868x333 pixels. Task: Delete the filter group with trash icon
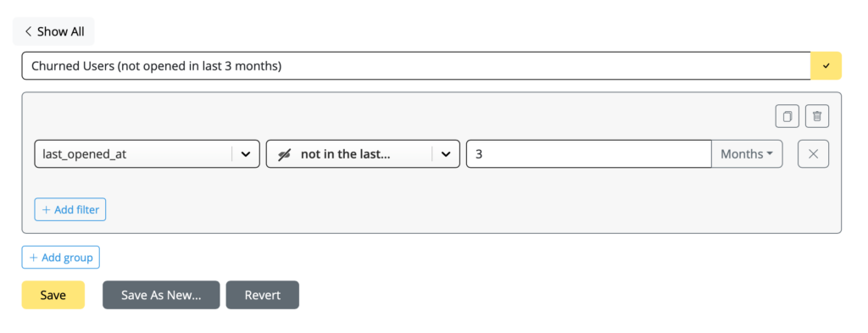(x=817, y=116)
